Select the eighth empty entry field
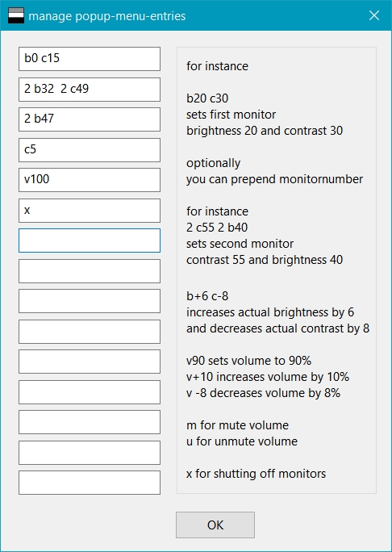Screen dimensions: 392x552 (x=90, y=271)
